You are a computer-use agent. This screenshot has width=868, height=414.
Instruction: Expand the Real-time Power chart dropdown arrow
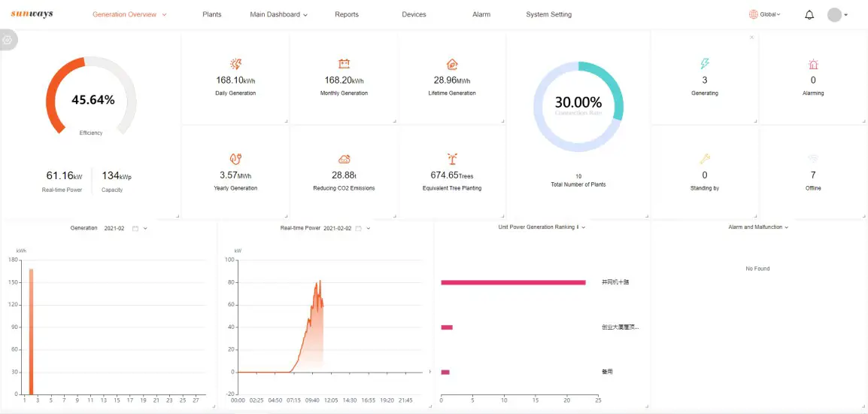pyautogui.click(x=368, y=228)
